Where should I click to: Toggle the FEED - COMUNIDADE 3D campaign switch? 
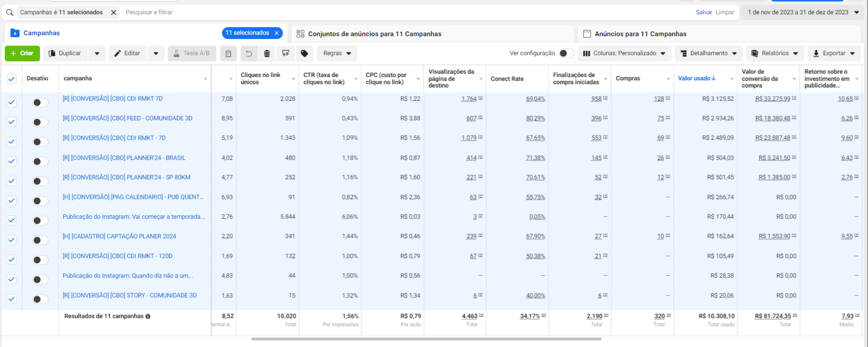click(x=40, y=122)
